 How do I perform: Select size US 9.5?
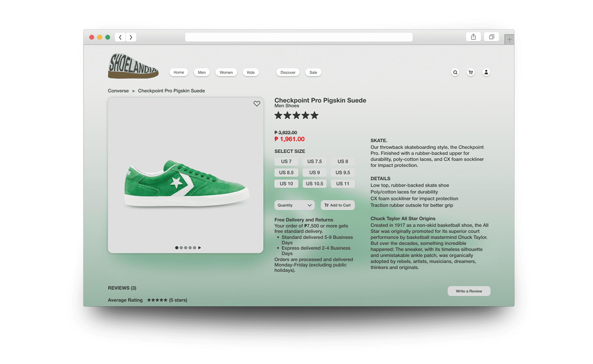[342, 173]
